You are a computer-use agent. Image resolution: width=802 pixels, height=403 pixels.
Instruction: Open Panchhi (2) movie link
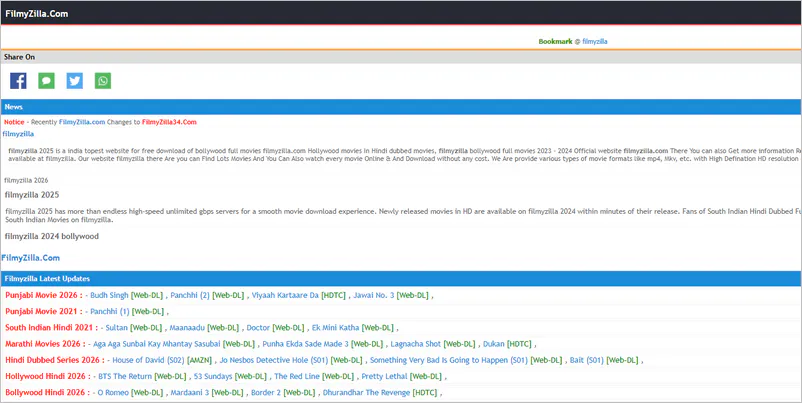(190, 295)
